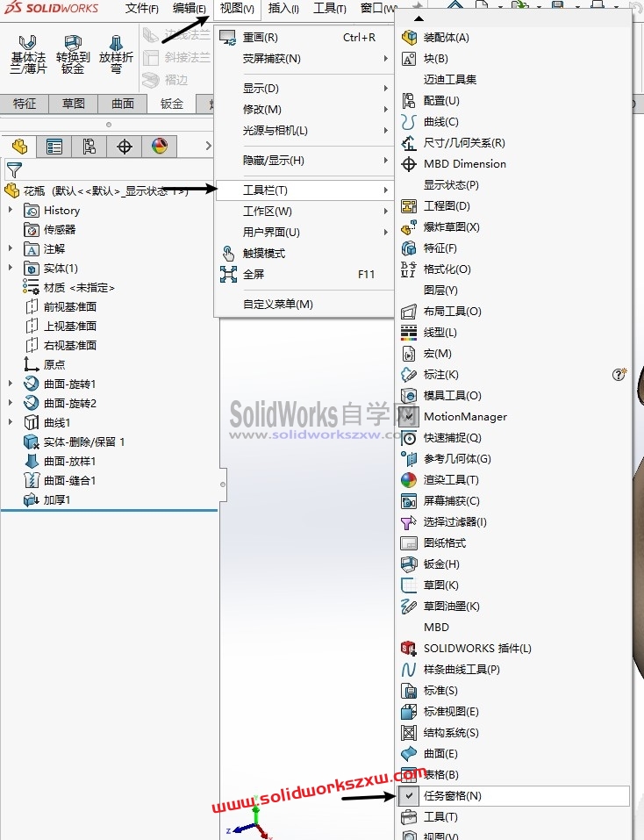This screenshot has height=840, width=644.
Task: Expand the 实体(1) folder node
Action: pyautogui.click(x=11, y=268)
